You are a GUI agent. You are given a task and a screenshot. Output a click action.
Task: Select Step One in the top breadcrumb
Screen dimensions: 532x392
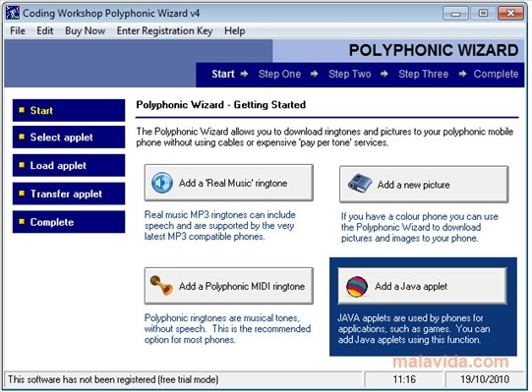point(279,74)
